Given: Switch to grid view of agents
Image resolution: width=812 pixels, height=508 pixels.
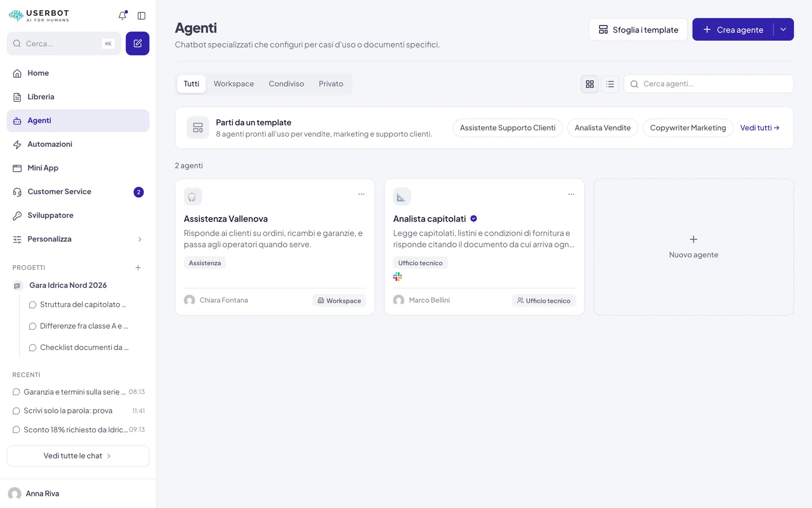Looking at the screenshot, I should pyautogui.click(x=590, y=84).
